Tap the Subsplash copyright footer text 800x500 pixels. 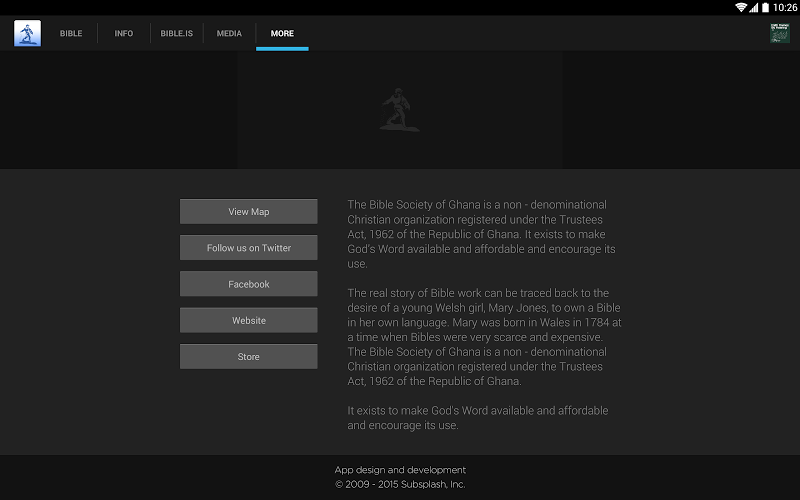pyautogui.click(x=400, y=484)
